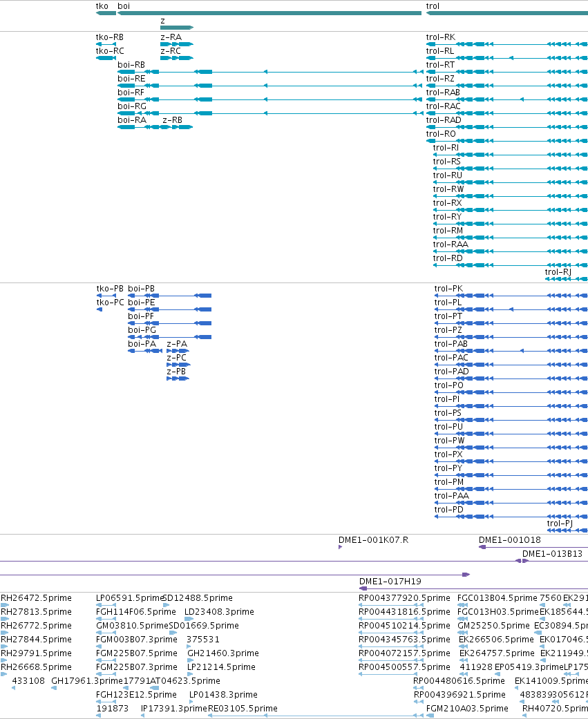This screenshot has width=588, height=719.
Task: Click the 191873 feature label
Action: [x=113, y=709]
